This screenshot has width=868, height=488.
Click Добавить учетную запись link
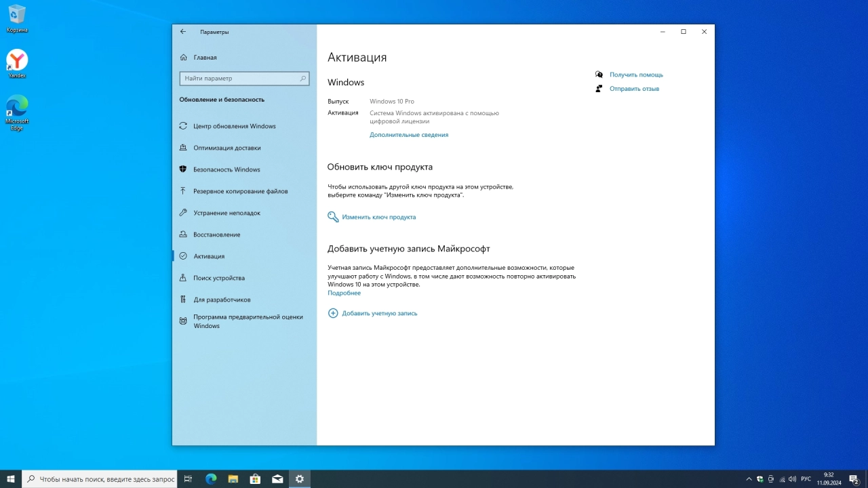(x=380, y=314)
